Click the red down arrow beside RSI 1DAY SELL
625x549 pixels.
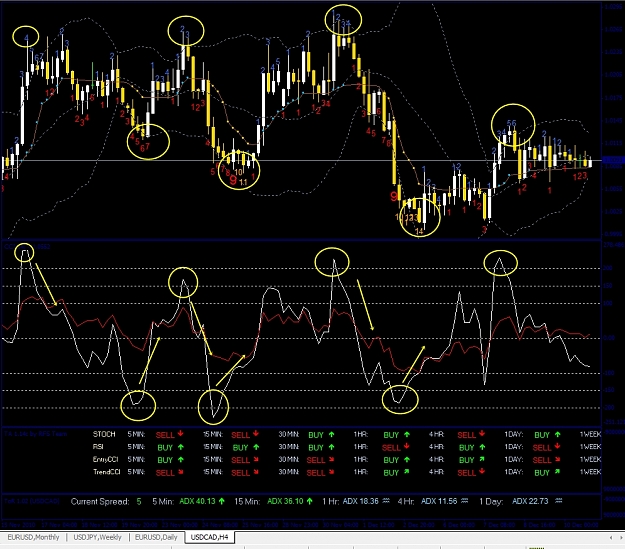pyautogui.click(x=557, y=447)
